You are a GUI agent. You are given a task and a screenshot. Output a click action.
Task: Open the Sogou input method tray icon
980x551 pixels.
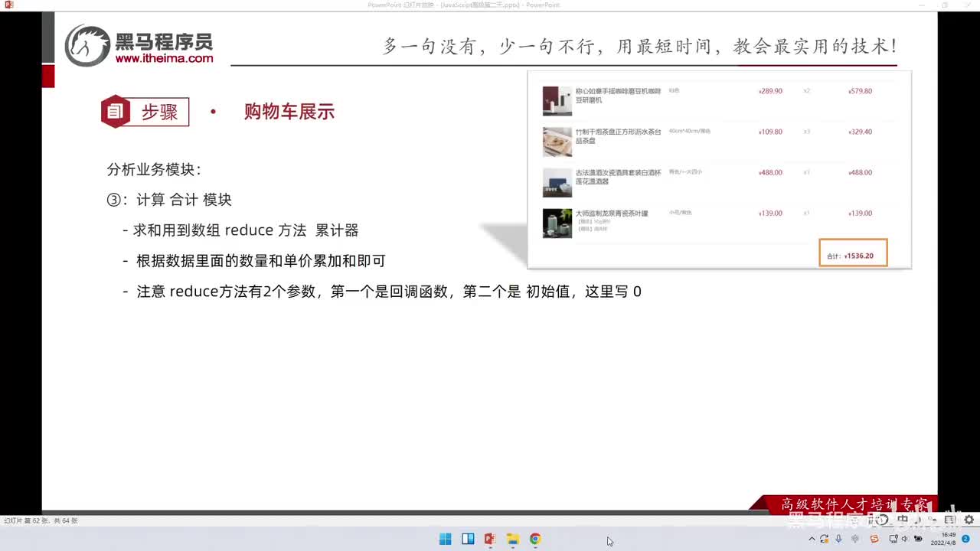pos(874,539)
